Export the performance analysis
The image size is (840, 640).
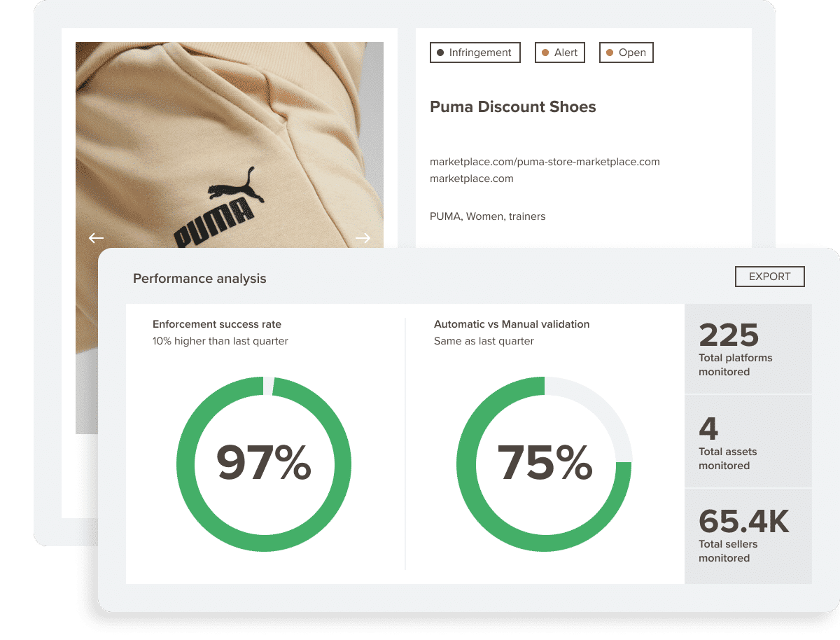769,277
